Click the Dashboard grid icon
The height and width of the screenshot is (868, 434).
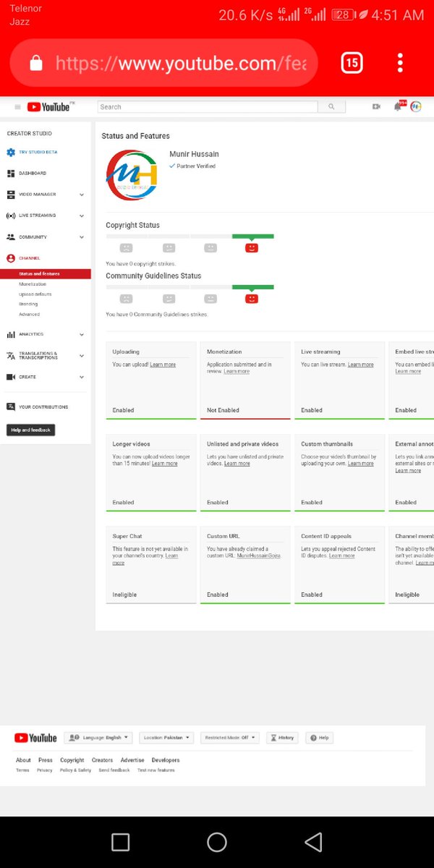11,174
